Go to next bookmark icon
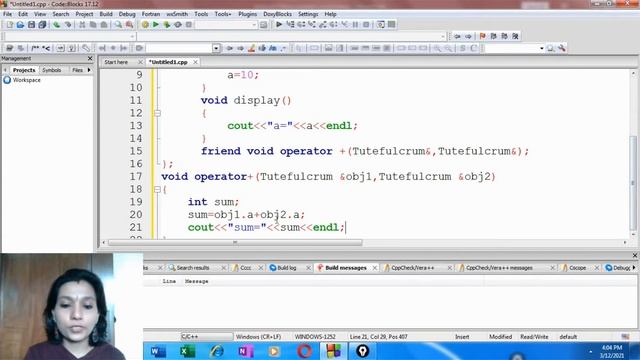Screen dimensions: 640x360 click(x=504, y=36)
